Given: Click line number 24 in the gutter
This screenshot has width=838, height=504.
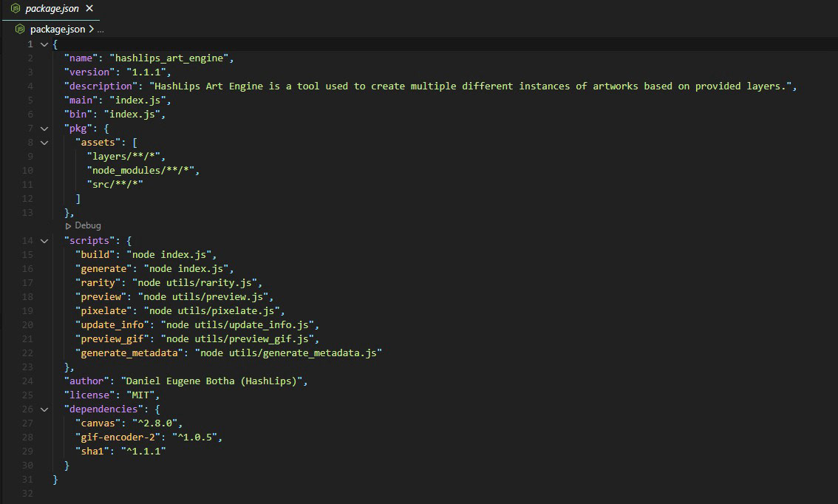Looking at the screenshot, I should point(27,381).
